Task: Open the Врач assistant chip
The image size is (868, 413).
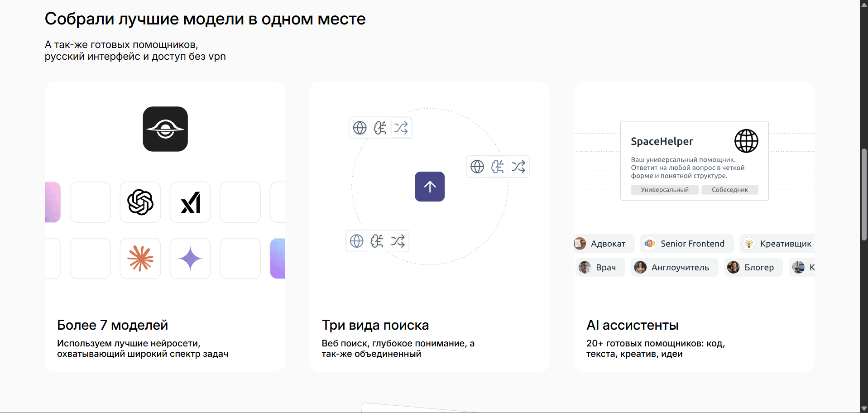Action: (x=600, y=267)
